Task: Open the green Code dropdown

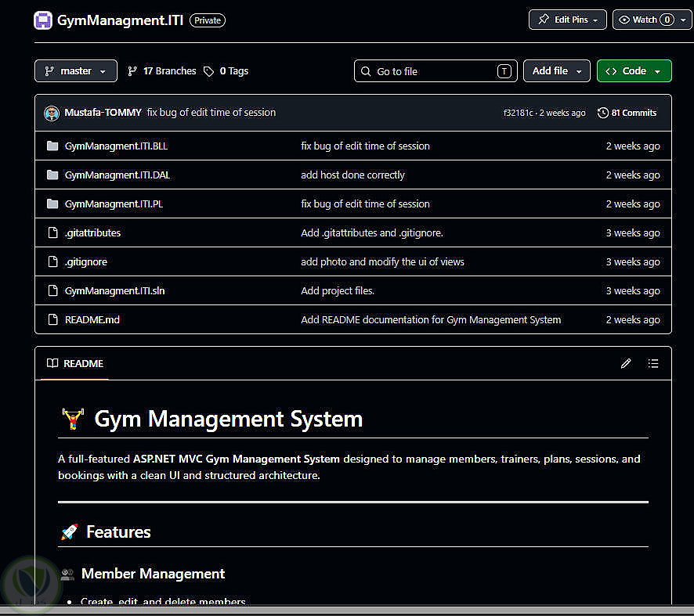Action: 634,70
